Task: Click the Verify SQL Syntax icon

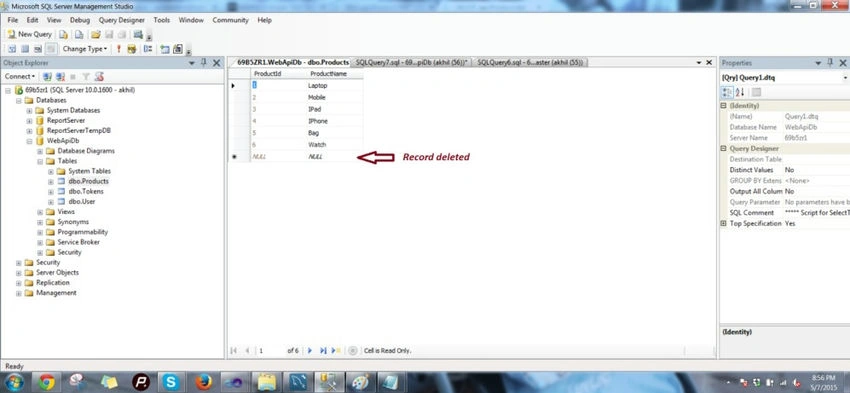Action: [131, 49]
